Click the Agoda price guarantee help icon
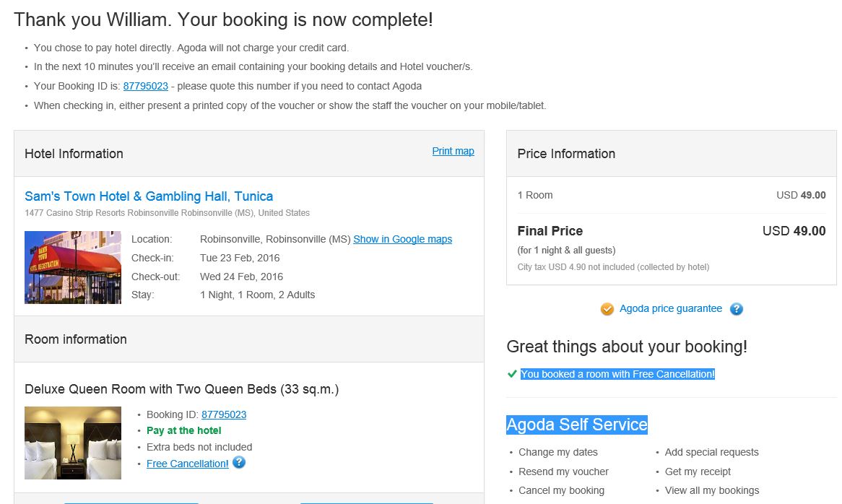The width and height of the screenshot is (842, 504). click(737, 309)
